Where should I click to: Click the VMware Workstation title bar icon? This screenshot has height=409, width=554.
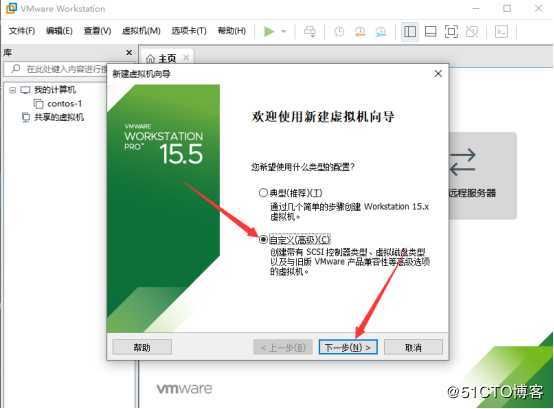tap(11, 8)
